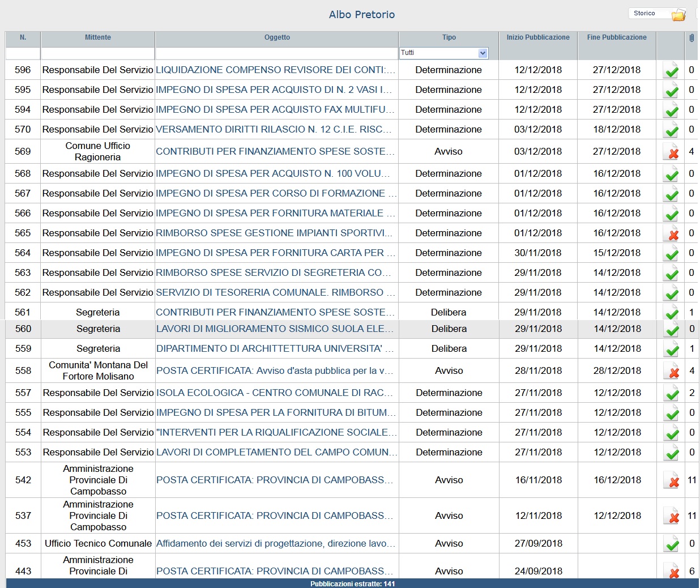
Task: Open LIQUIDAZIONE COMPENSO REVISORE DEI CONTI link
Action: [276, 70]
